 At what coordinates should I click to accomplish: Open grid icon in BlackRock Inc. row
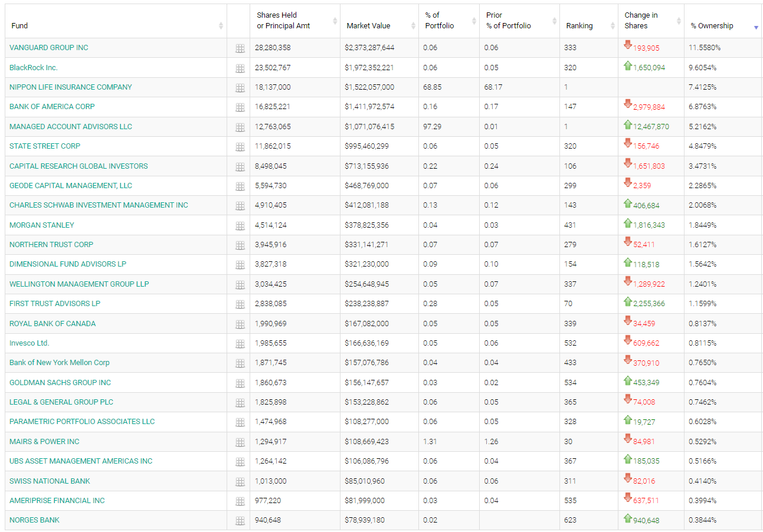point(240,68)
